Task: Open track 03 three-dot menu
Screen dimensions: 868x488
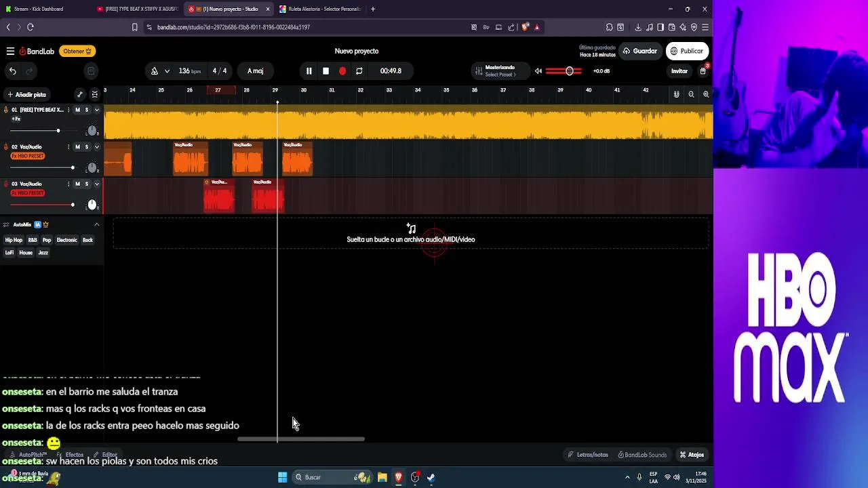Action: [x=68, y=184]
